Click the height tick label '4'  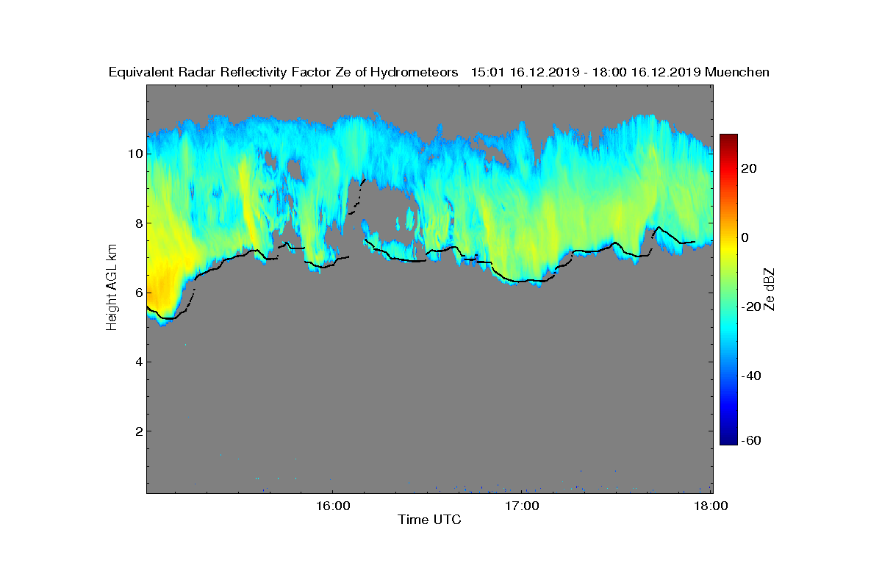137,362
